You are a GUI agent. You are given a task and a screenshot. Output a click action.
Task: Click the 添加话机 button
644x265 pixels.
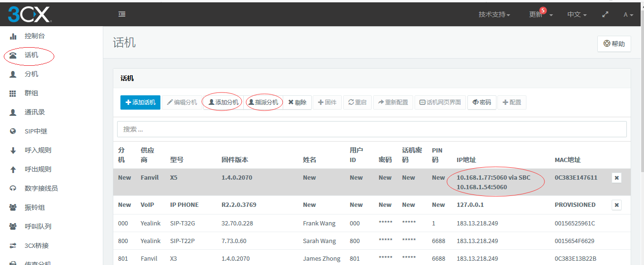(140, 102)
